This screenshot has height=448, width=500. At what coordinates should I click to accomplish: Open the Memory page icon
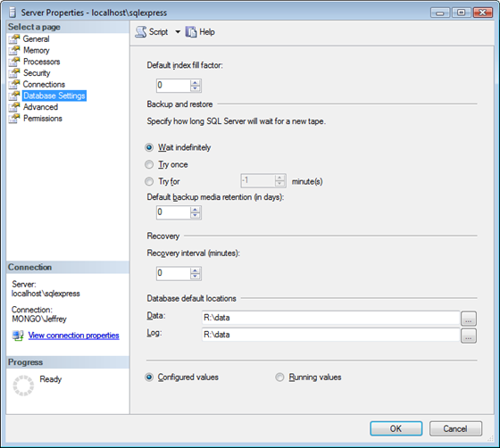click(x=14, y=50)
